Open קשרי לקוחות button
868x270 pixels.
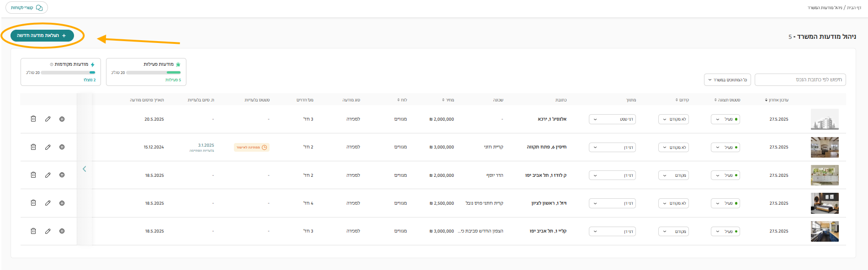click(26, 8)
